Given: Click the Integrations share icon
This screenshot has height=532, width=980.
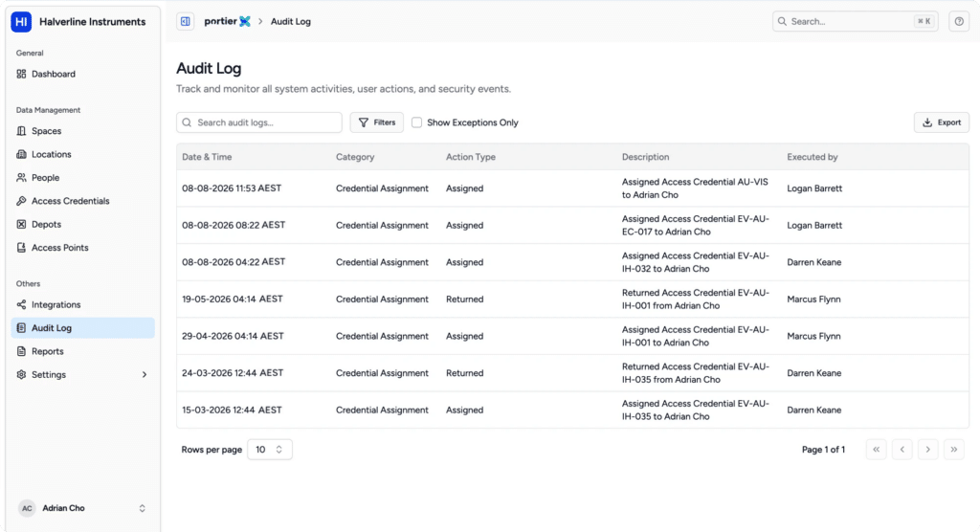Looking at the screenshot, I should click(x=21, y=304).
